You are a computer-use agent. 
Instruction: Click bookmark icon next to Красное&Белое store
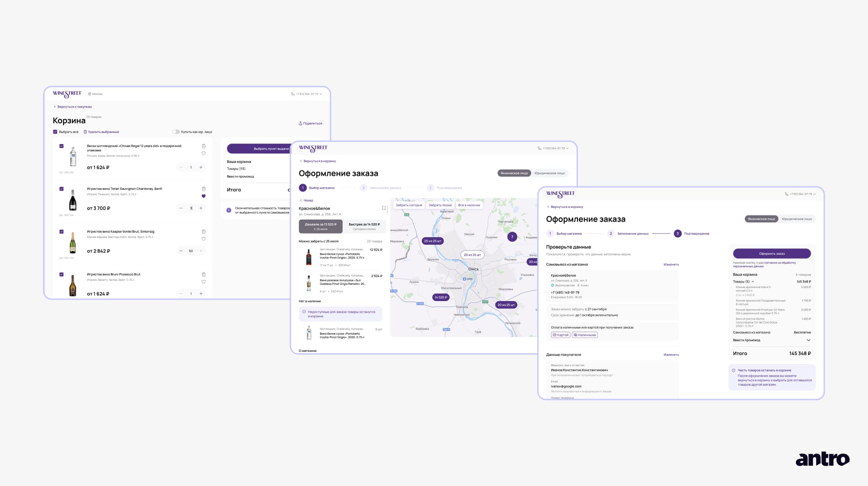point(384,208)
